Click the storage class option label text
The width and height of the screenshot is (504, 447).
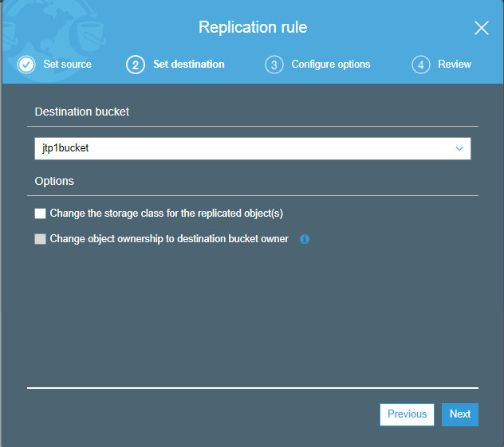pyautogui.click(x=167, y=214)
